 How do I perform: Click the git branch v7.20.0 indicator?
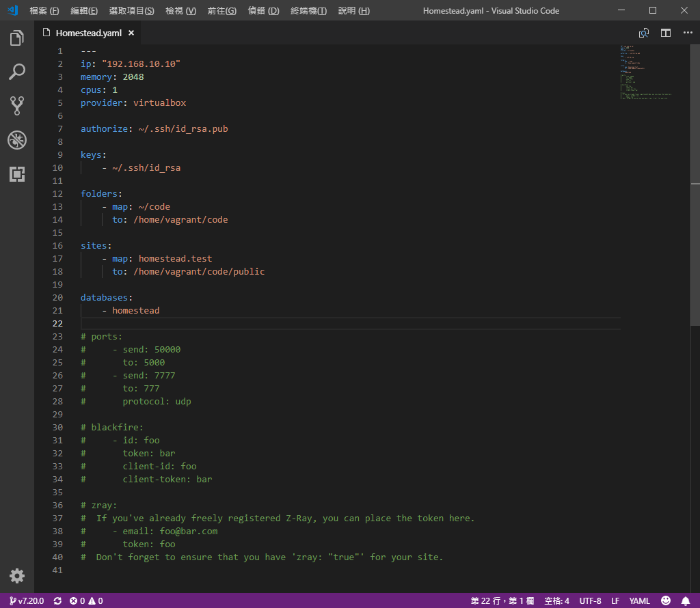[27, 601]
